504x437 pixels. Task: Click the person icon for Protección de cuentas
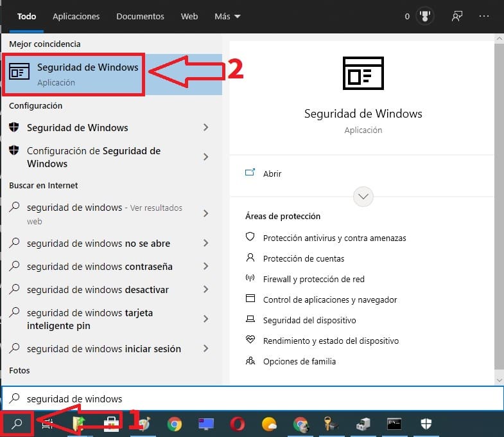[x=250, y=257]
